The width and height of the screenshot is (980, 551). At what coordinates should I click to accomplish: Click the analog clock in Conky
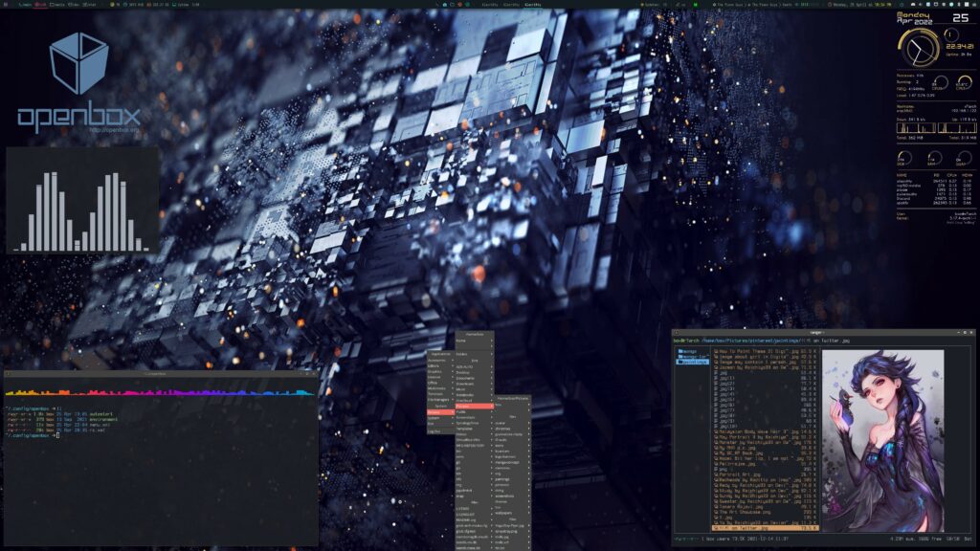(x=918, y=46)
